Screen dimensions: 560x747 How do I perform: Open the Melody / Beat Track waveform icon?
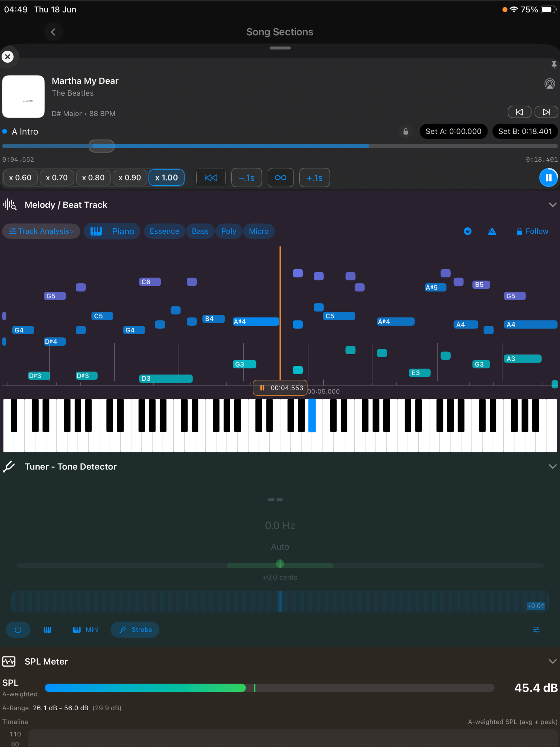point(10,205)
